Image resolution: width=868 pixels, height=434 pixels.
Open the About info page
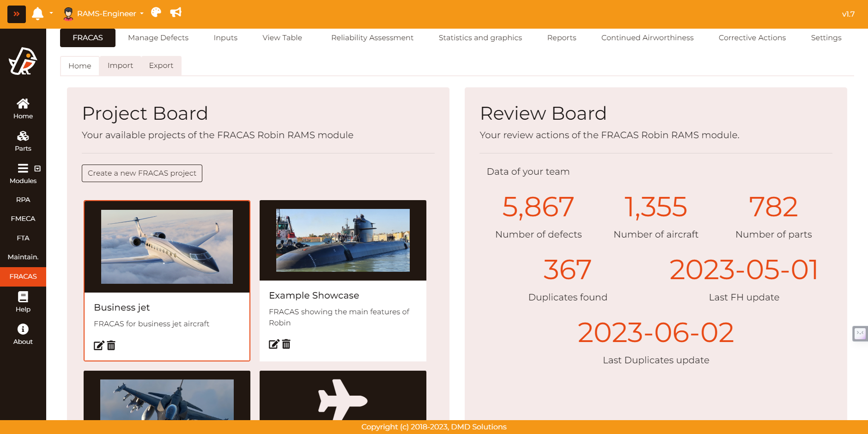(23, 334)
